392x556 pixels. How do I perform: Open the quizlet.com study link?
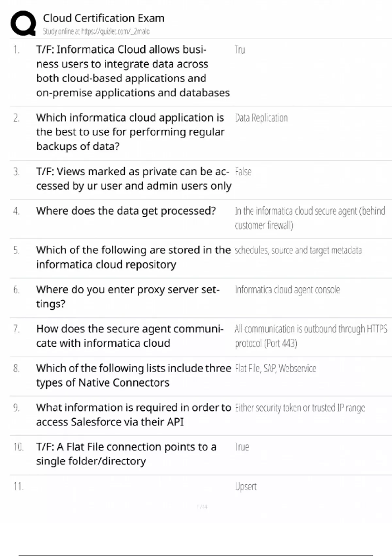pyautogui.click(x=96, y=31)
